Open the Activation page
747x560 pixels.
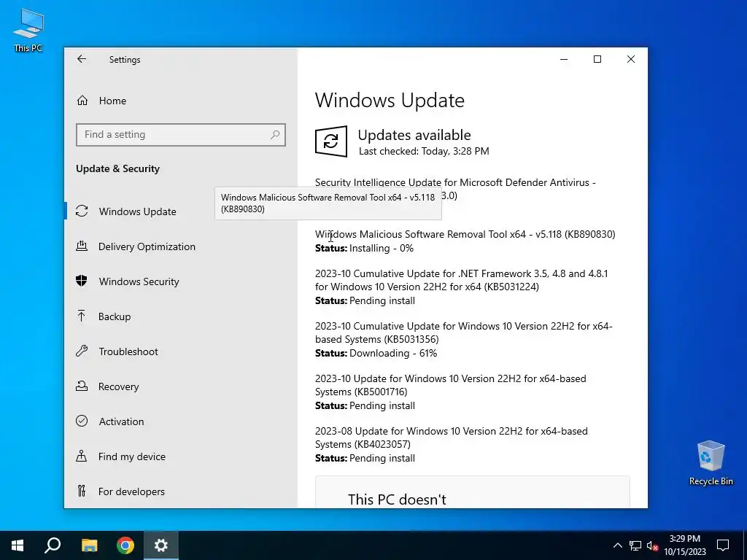tap(122, 421)
